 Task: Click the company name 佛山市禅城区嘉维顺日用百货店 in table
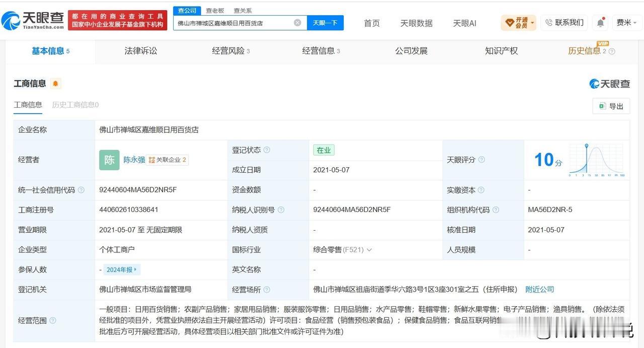(x=149, y=130)
